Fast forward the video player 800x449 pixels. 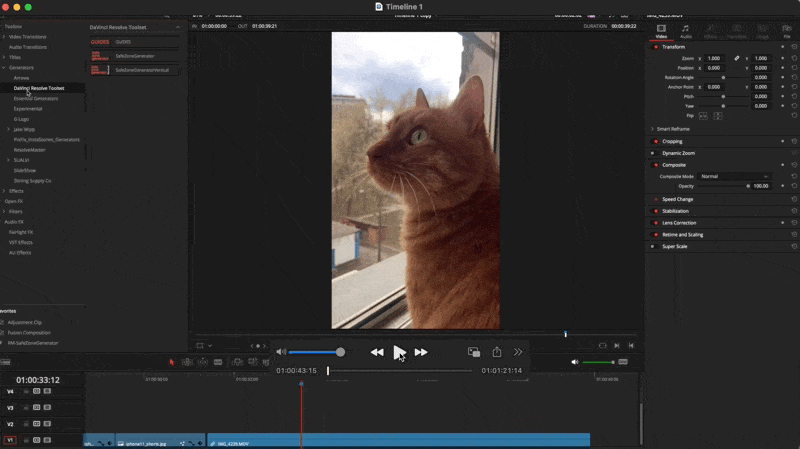coord(421,352)
